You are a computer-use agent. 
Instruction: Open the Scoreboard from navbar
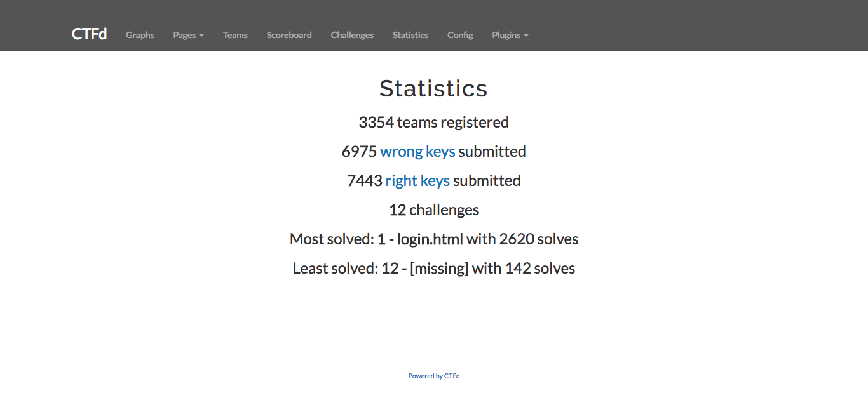pos(289,35)
